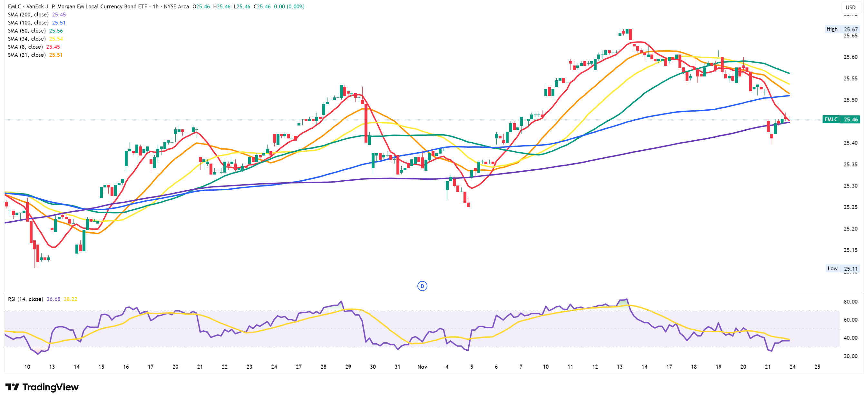Click the 80.00 level on RSI scale

[x=850, y=302]
